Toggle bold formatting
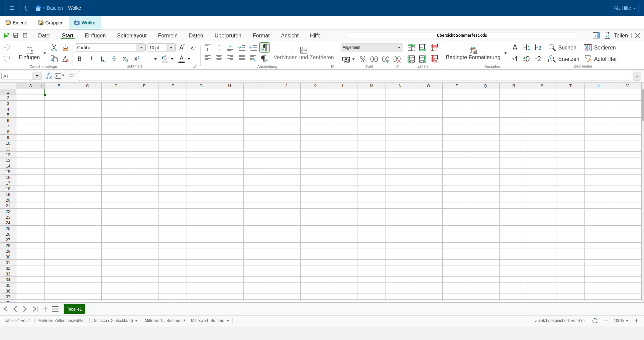This screenshot has height=340, width=644. click(x=80, y=59)
